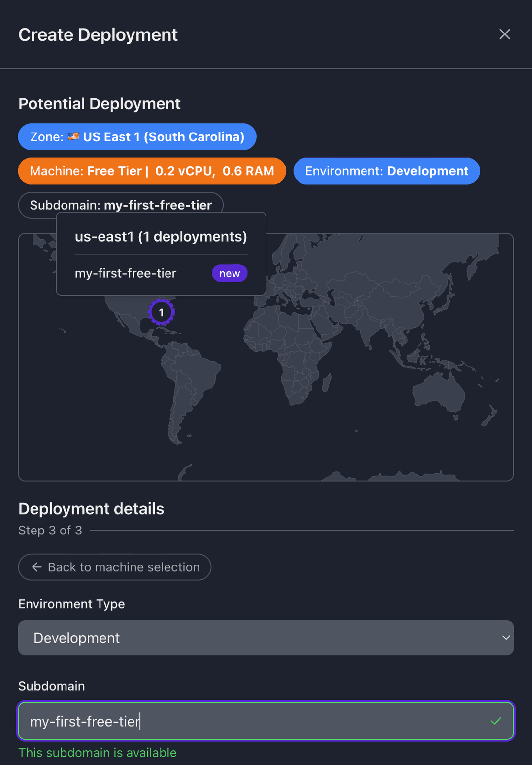Expand the us-east1 deployments popup
The width and height of the screenshot is (532, 765).
tap(161, 236)
